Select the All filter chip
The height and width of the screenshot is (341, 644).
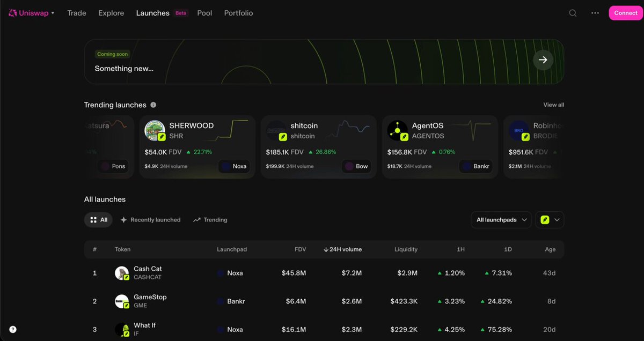(x=98, y=220)
